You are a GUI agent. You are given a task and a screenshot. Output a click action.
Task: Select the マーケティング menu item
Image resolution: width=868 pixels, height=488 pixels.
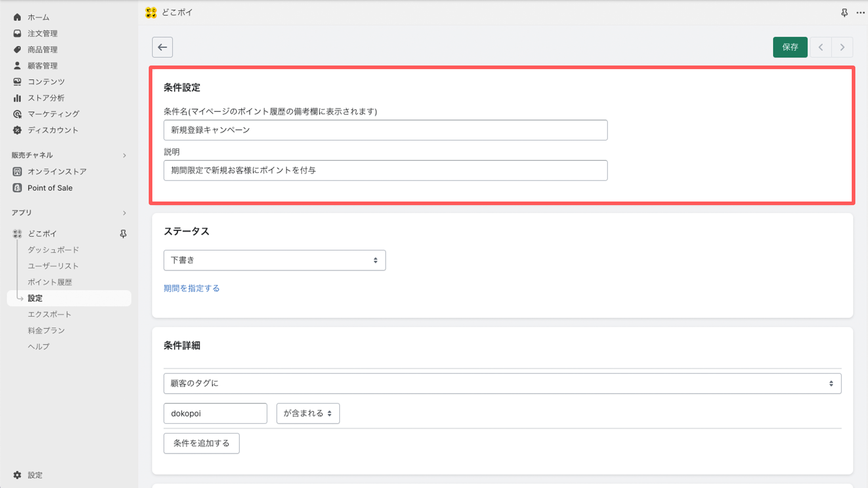[x=54, y=114]
